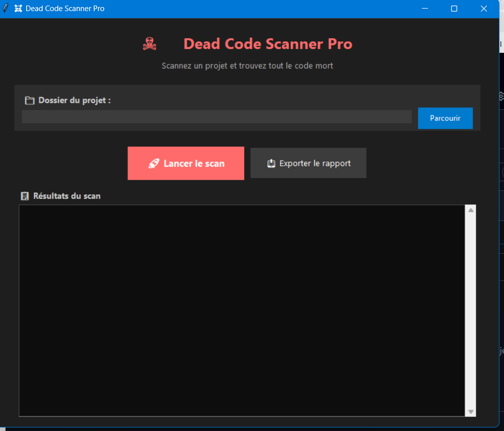504x431 pixels.
Task: Click the clipboard icon beside Résultats du scan
Action: click(x=25, y=196)
